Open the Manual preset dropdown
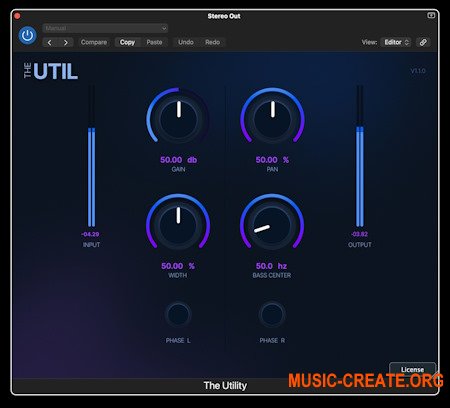Screen dimensions: 450x408 [x=105, y=28]
